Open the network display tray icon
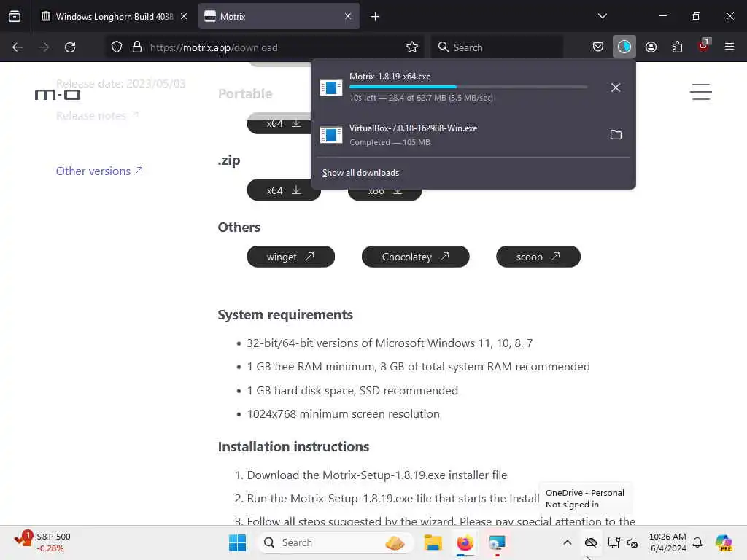The width and height of the screenshot is (747, 560). (x=614, y=542)
